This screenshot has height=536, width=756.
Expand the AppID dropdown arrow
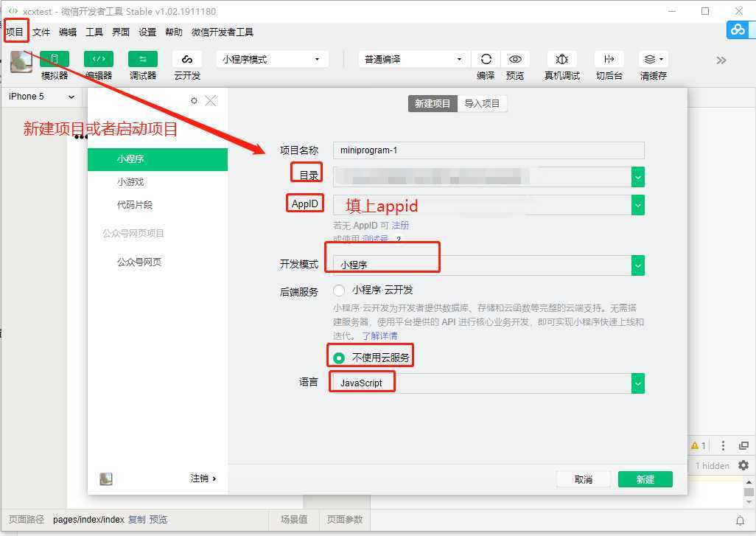click(x=637, y=205)
